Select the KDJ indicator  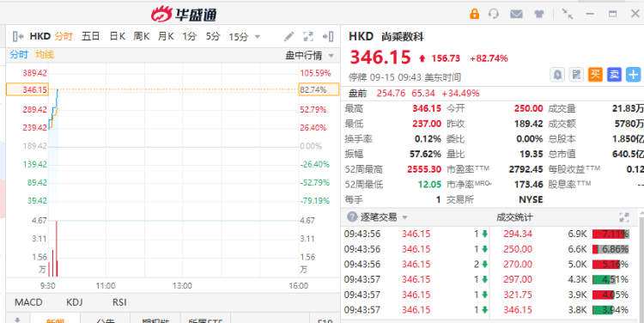[x=75, y=302]
